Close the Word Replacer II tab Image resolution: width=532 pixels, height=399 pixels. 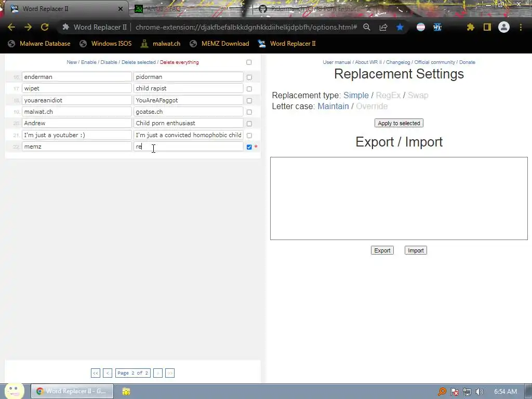[x=121, y=9]
